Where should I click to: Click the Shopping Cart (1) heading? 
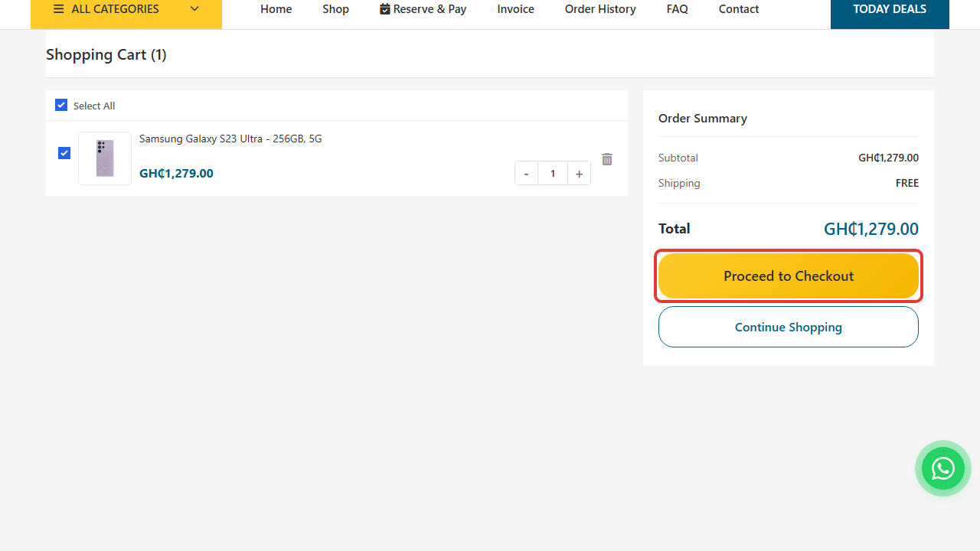point(106,54)
